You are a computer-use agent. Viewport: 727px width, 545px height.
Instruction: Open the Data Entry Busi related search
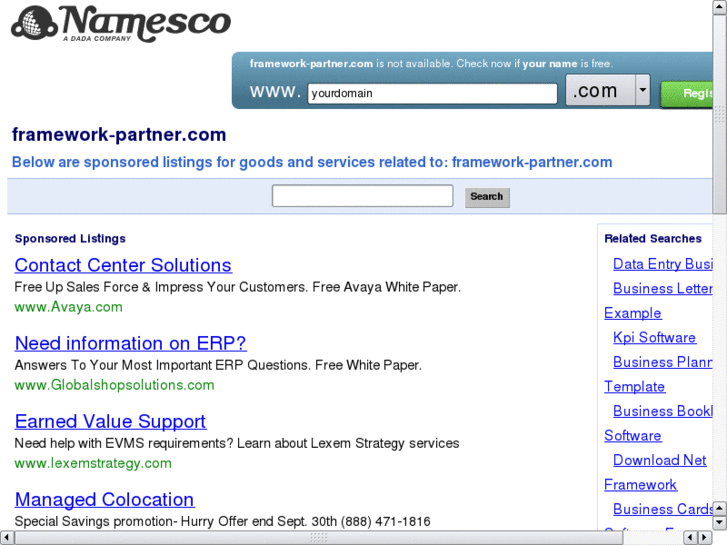coord(663,264)
